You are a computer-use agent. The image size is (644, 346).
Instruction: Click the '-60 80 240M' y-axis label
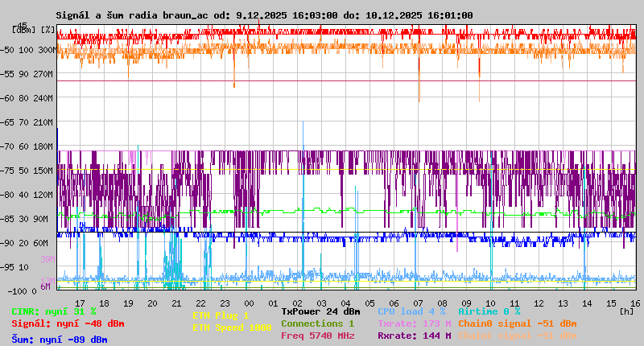27,98
